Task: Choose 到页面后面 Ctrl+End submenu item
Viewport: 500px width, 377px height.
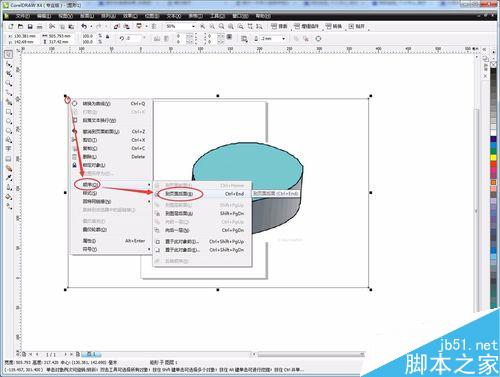Action: (202, 194)
